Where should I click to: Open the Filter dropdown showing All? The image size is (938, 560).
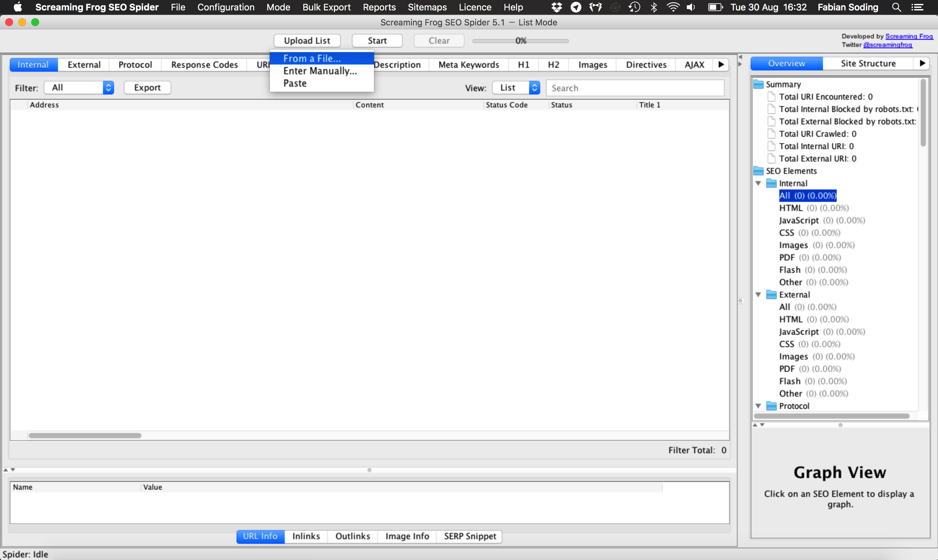tap(79, 88)
